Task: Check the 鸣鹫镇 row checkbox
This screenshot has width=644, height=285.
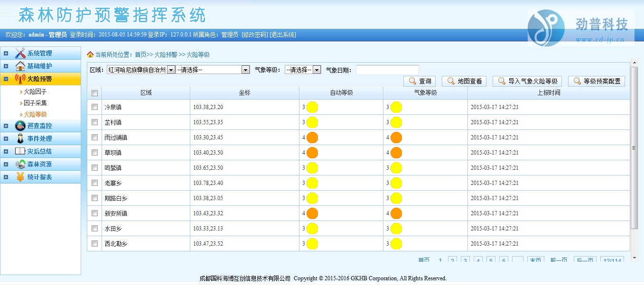Action: coord(94,167)
